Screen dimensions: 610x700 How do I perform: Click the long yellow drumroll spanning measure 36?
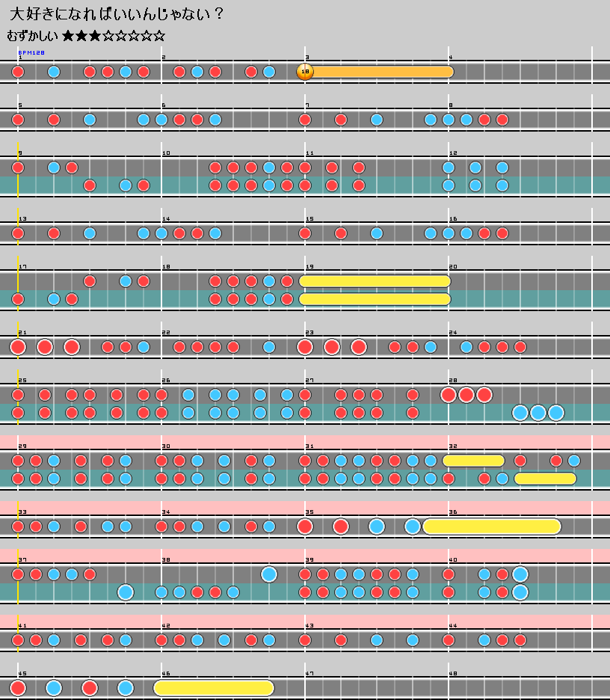(x=492, y=526)
